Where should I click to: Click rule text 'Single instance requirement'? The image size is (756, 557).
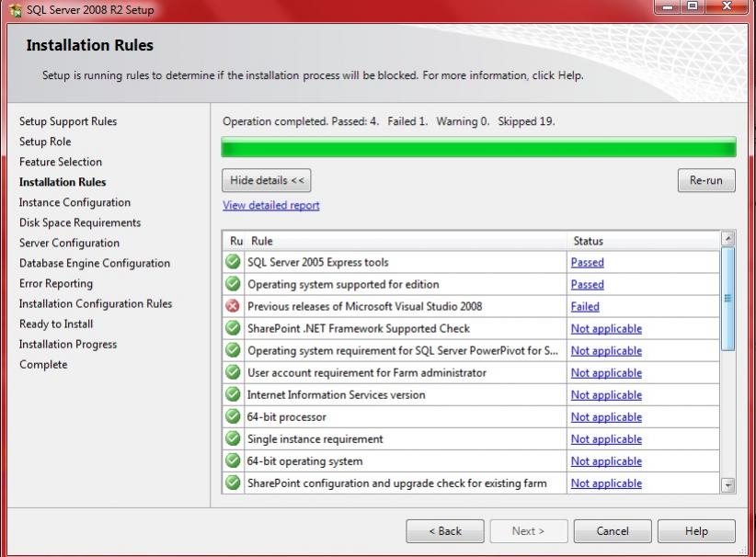click(315, 439)
